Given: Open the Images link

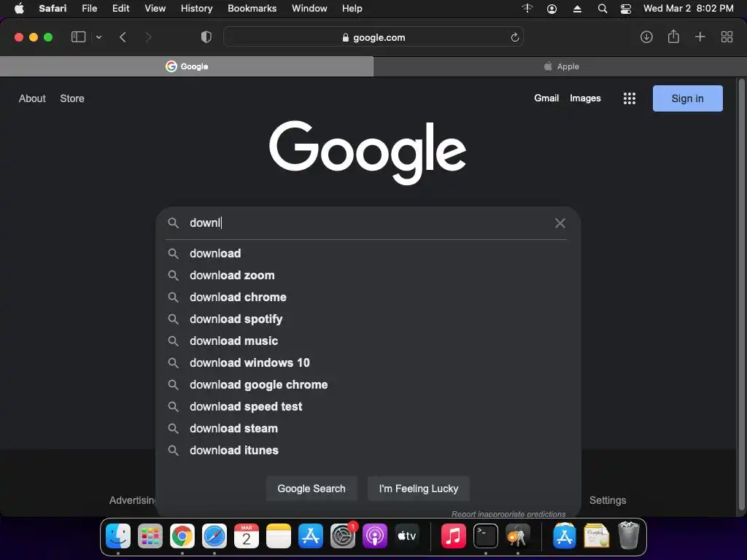Looking at the screenshot, I should pyautogui.click(x=585, y=98).
